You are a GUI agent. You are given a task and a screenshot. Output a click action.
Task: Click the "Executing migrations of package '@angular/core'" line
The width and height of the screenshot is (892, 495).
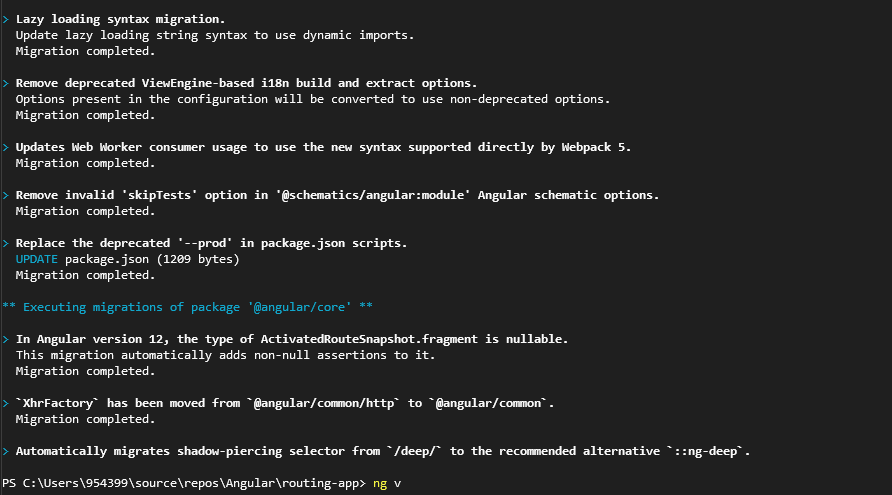pos(188,307)
